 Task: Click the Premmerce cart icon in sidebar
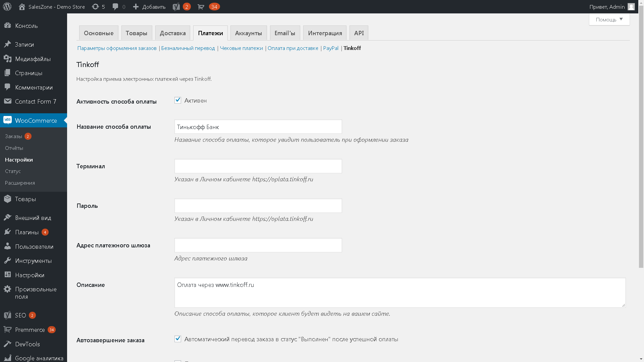pos(7,329)
